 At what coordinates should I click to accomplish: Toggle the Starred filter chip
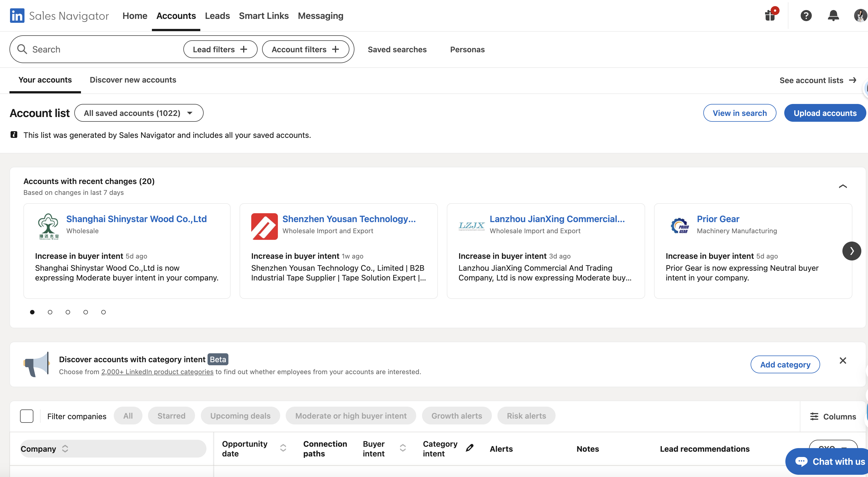tap(171, 416)
